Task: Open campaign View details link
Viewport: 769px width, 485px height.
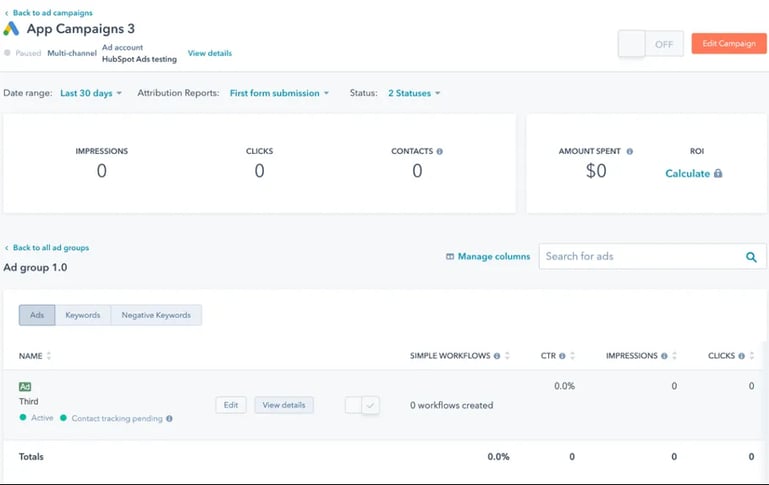Action: [x=210, y=53]
